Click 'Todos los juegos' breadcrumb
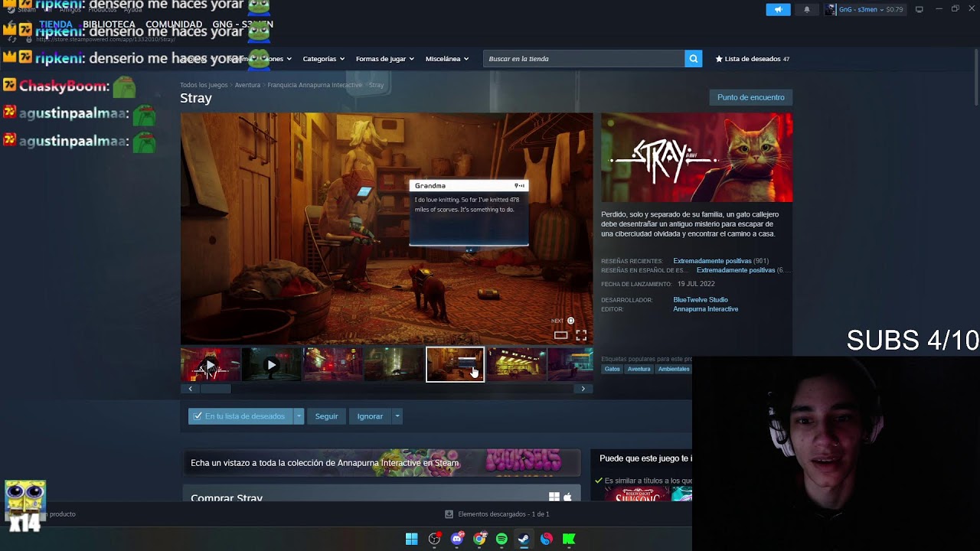Screen dimensions: 980x551 [x=204, y=85]
